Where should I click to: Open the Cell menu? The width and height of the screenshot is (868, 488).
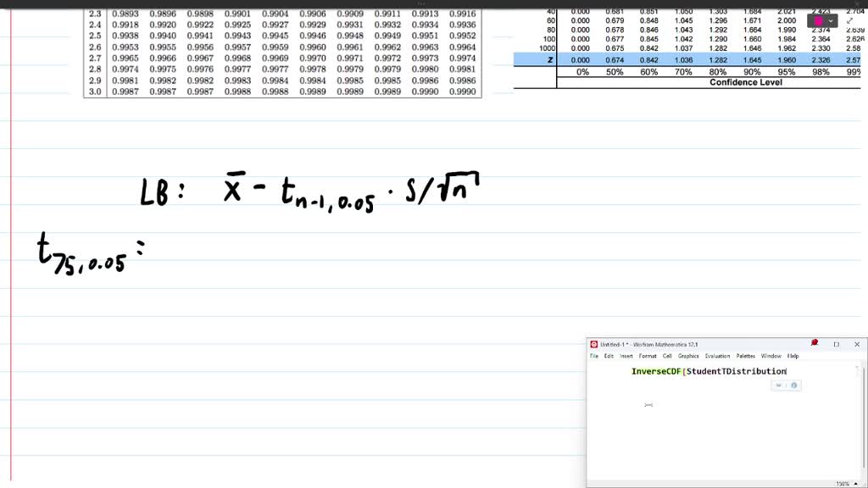666,355
